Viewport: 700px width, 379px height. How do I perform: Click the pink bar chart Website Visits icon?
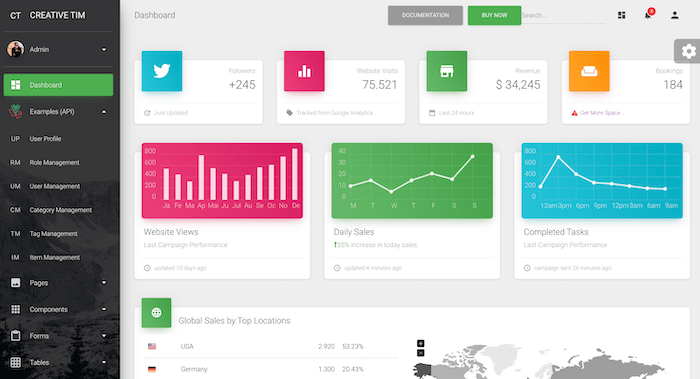pos(304,71)
